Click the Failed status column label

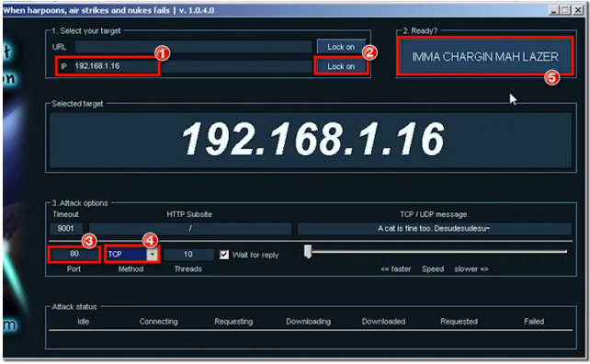534,322
